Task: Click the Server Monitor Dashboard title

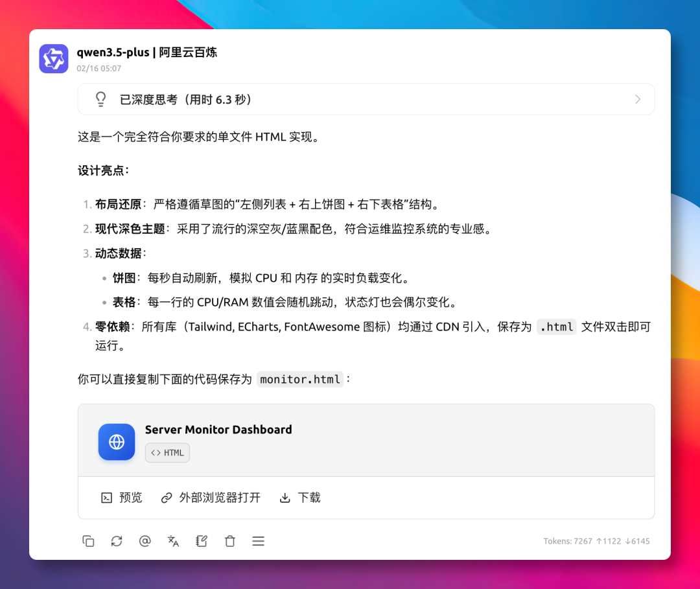Action: [x=218, y=429]
